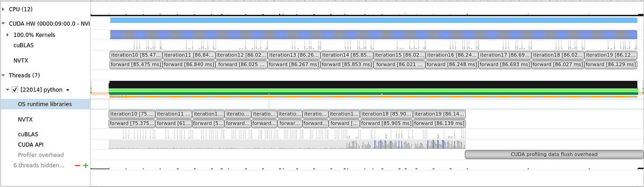644x187 pixels.
Task: Expand the CPU (12) row
Action: tap(3, 9)
